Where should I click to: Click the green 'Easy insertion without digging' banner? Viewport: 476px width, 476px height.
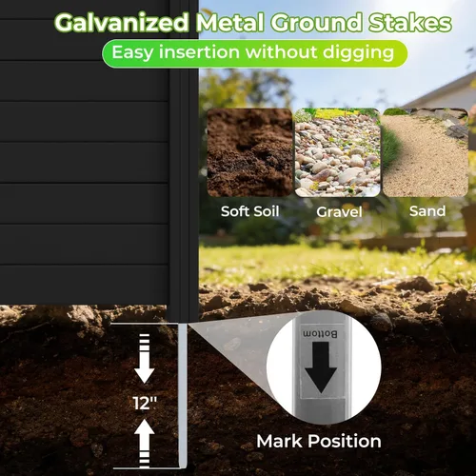click(254, 53)
